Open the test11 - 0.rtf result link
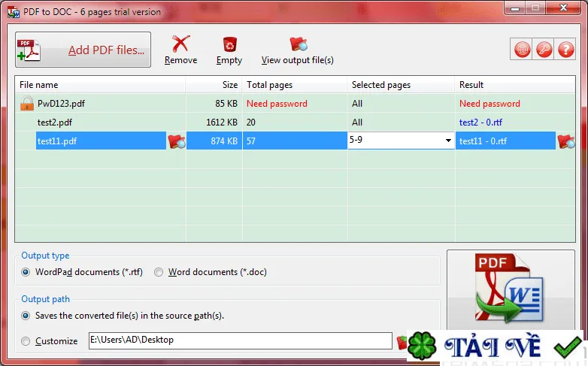 [483, 141]
